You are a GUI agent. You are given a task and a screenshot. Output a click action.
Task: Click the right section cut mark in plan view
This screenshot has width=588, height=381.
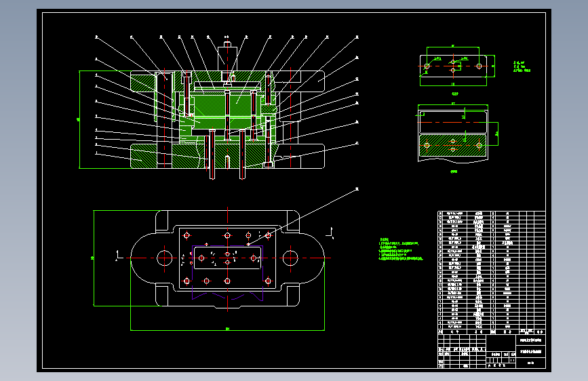[x=330, y=233]
